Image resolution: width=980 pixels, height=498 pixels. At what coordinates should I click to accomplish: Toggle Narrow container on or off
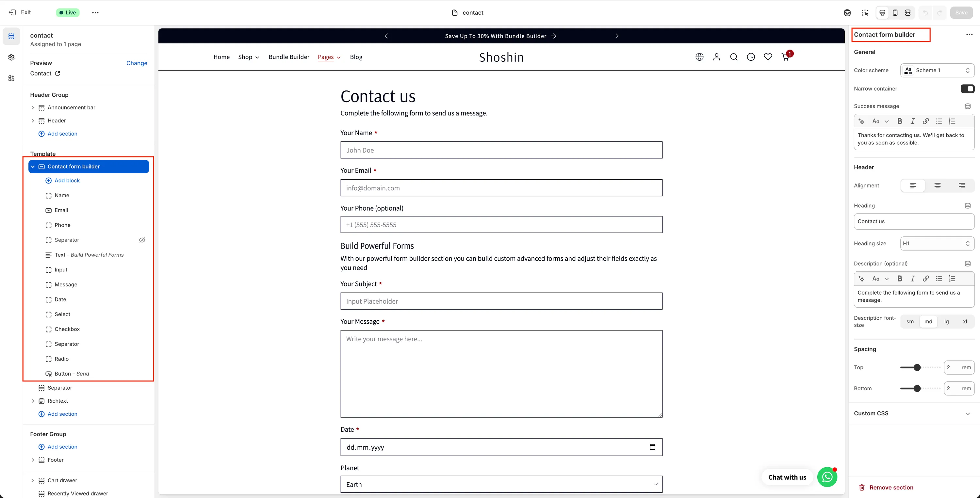[x=968, y=88]
